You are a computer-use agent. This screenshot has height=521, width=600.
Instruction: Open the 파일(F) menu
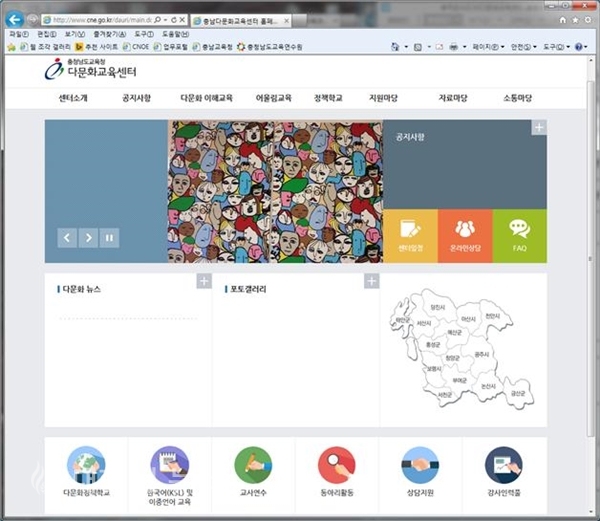tap(19, 34)
